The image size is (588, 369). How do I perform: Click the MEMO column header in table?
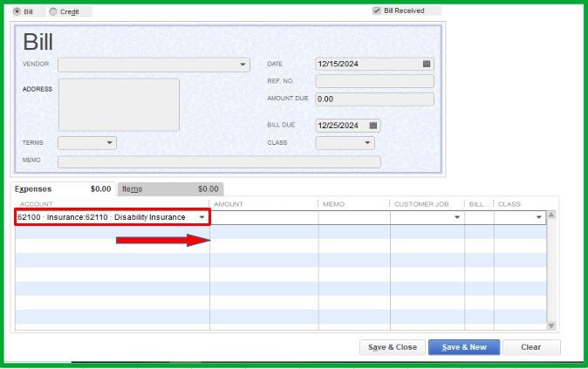pyautogui.click(x=333, y=204)
